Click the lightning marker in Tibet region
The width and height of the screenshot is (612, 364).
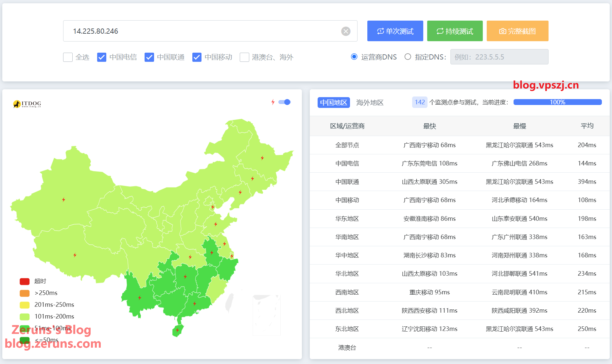[75, 255]
